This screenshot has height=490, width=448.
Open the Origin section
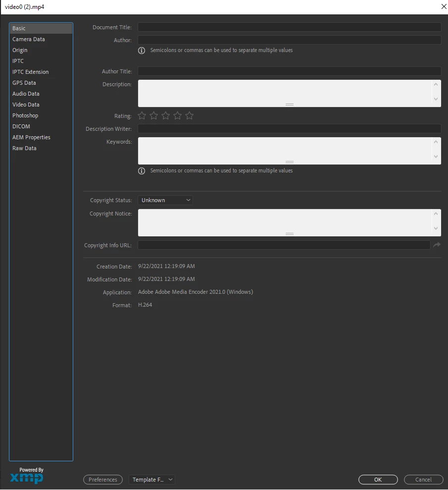click(x=41, y=50)
